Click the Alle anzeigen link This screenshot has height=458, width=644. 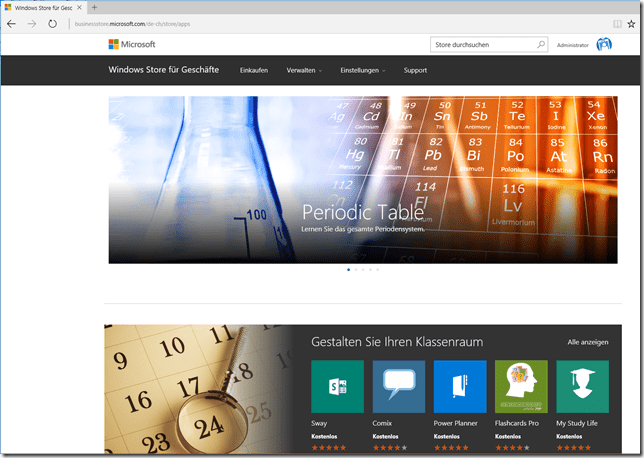coord(587,342)
